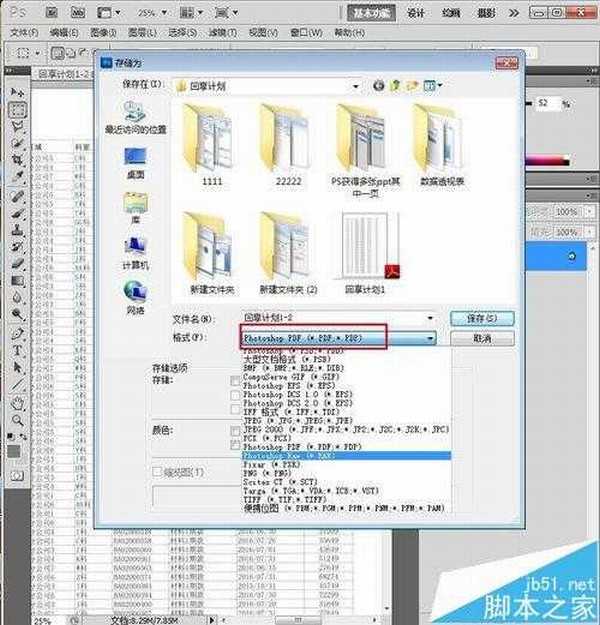Choose the PNG (*.PNG) format option
600x625 pixels.
270,473
